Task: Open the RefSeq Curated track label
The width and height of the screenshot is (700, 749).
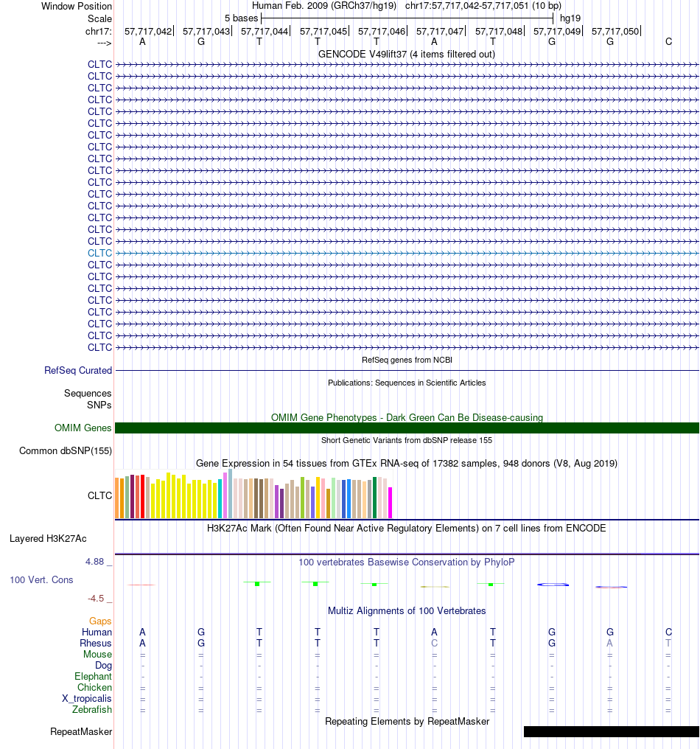Action: pos(78,370)
